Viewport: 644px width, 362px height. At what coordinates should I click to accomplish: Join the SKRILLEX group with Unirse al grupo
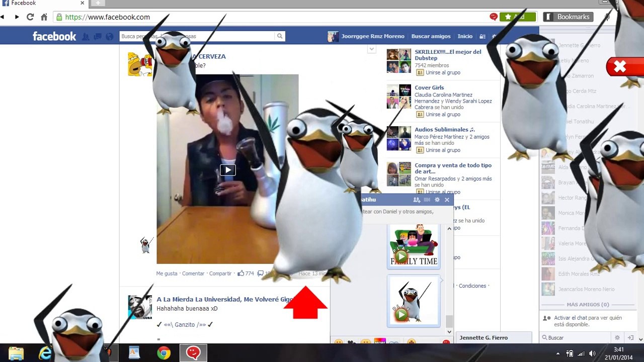coord(443,72)
